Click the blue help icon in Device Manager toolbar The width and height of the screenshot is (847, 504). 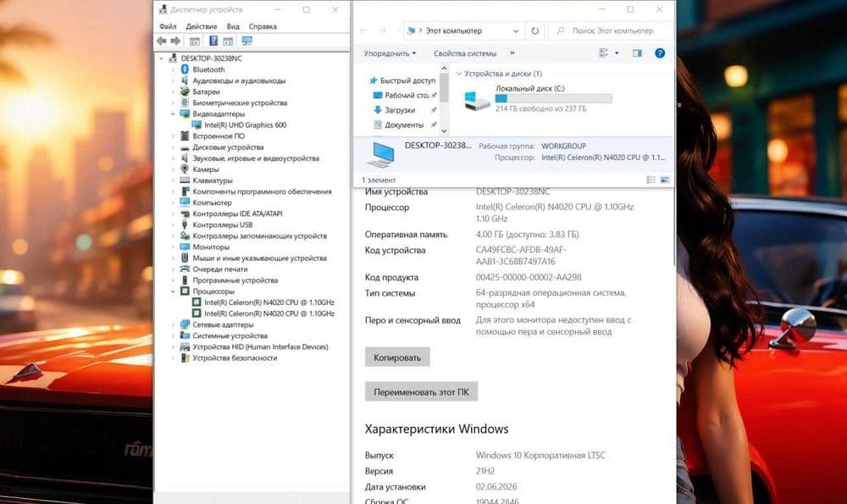pos(213,41)
